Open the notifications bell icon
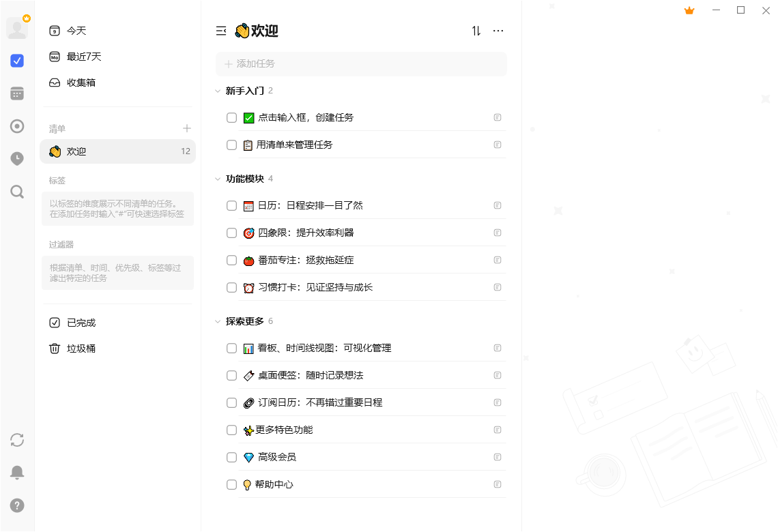This screenshot has width=778, height=532. [x=17, y=473]
